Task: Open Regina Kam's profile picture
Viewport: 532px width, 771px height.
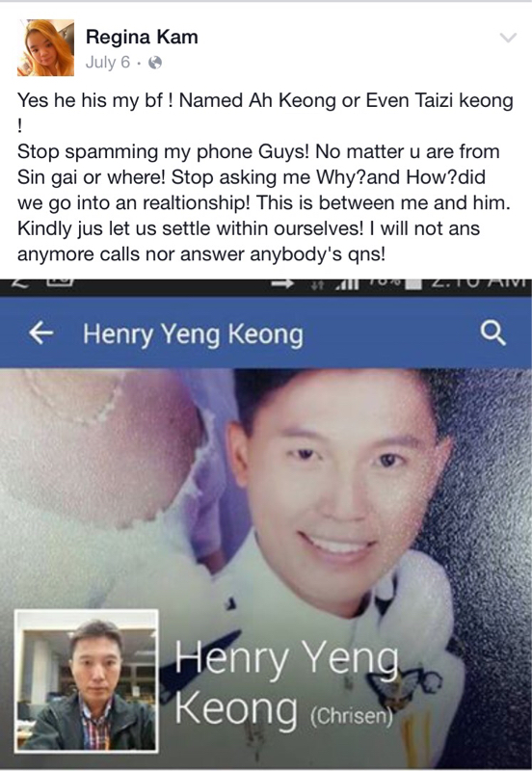Action: pos(45,47)
